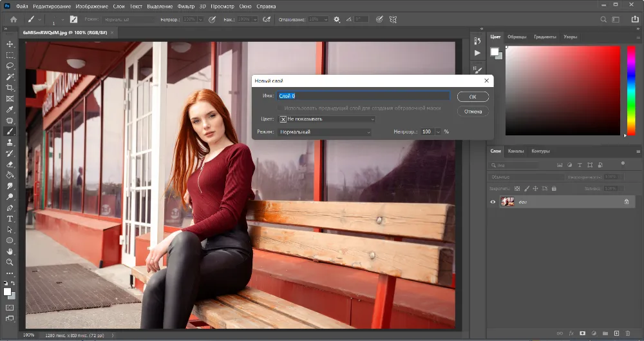Click the Отмена button

pos(473,112)
